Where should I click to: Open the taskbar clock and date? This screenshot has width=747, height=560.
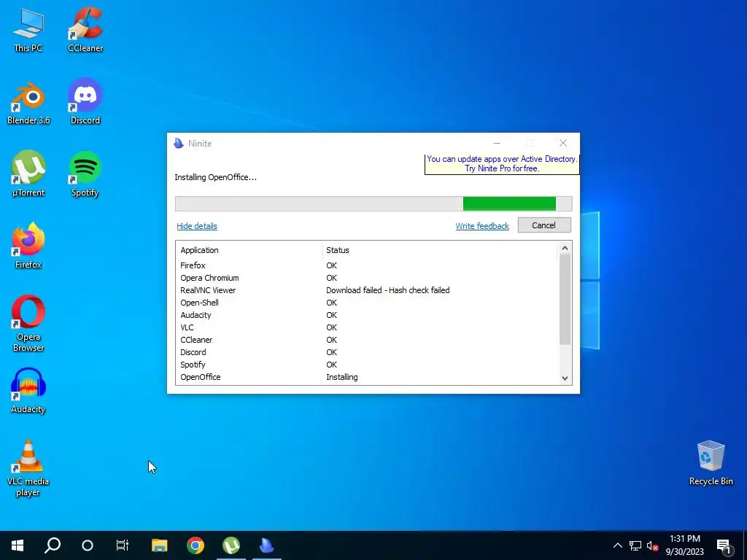pyautogui.click(x=684, y=545)
